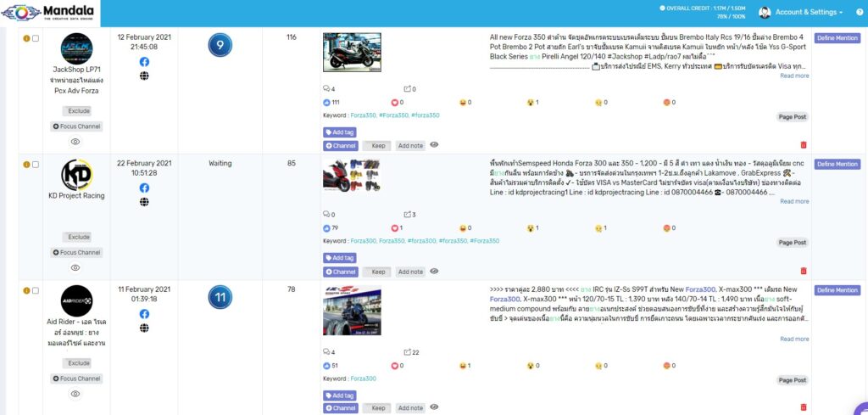
Task: Toggle Keep on the JackShop post
Action: click(377, 146)
